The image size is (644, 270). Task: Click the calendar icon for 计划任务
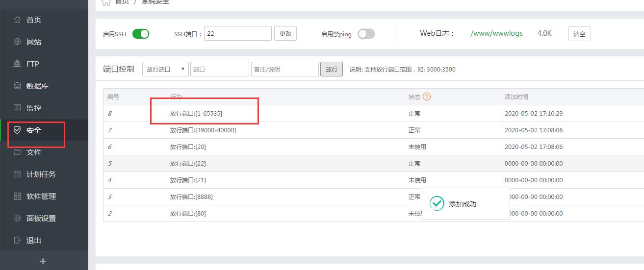[17, 174]
